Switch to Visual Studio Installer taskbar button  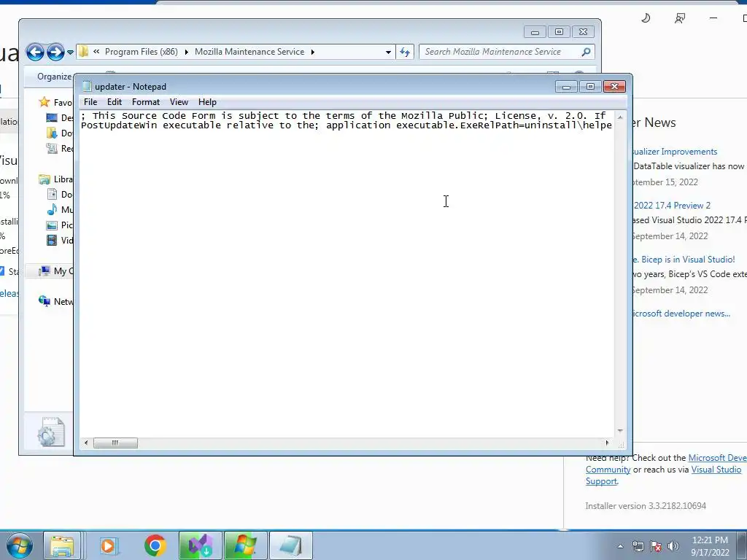coord(200,545)
